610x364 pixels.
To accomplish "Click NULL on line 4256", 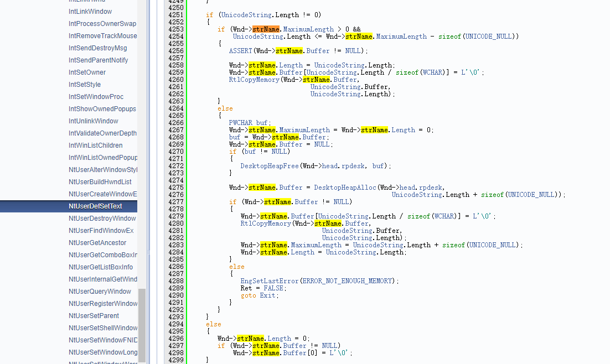I will (353, 51).
